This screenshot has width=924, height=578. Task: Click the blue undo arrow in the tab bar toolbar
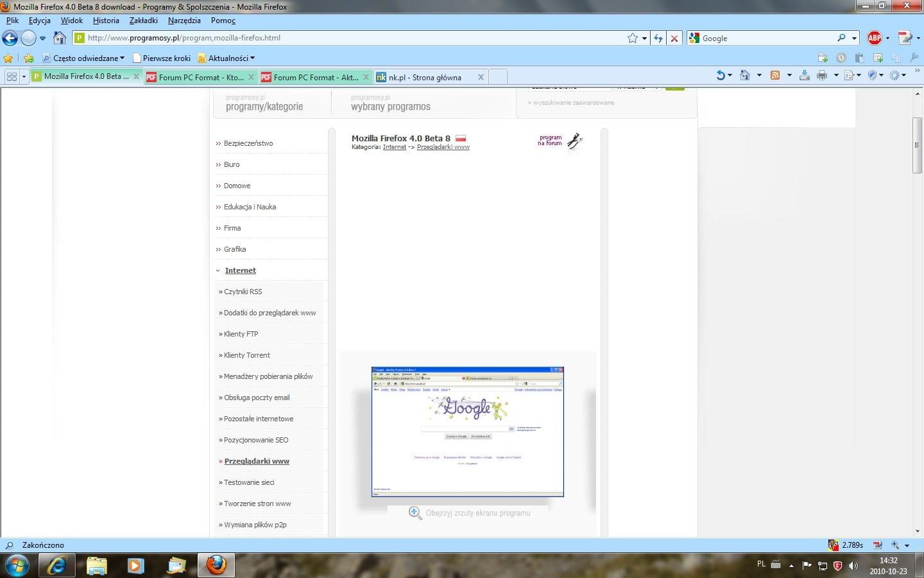click(720, 75)
